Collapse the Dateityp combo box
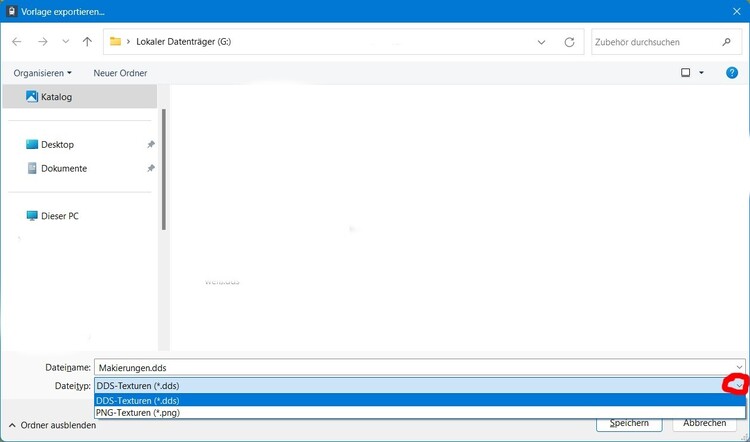Screen dimensions: 750x442 pos(739,386)
